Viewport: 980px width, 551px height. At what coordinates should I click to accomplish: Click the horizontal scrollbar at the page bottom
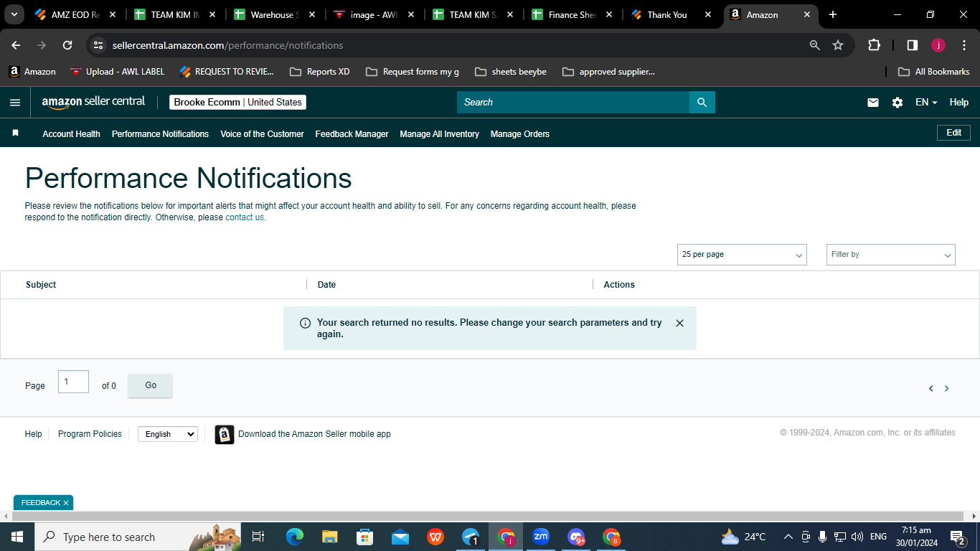coord(488,517)
